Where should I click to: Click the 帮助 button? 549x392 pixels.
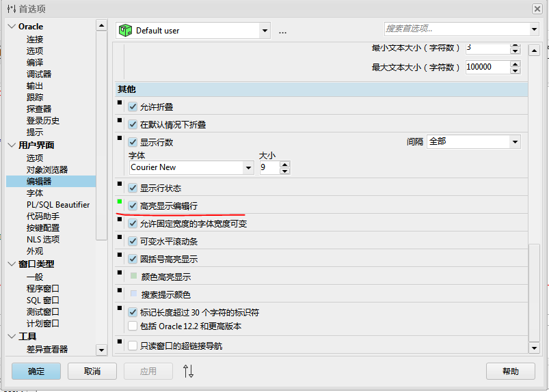[510, 371]
